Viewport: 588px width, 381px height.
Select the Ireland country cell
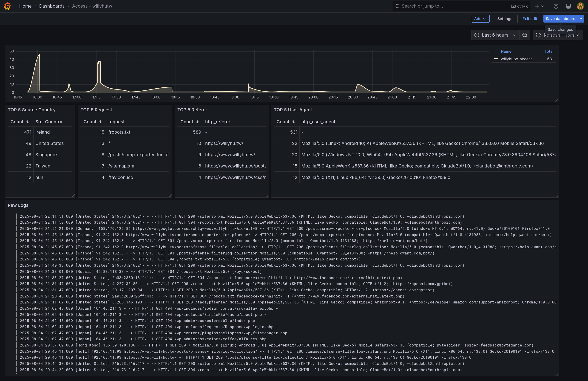[53, 132]
